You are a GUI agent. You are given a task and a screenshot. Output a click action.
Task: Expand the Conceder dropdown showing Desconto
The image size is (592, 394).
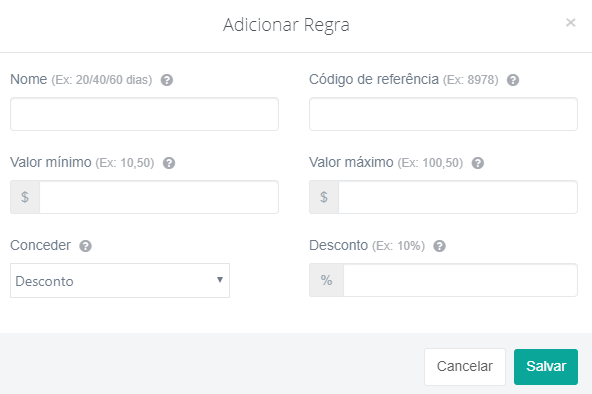pos(120,280)
